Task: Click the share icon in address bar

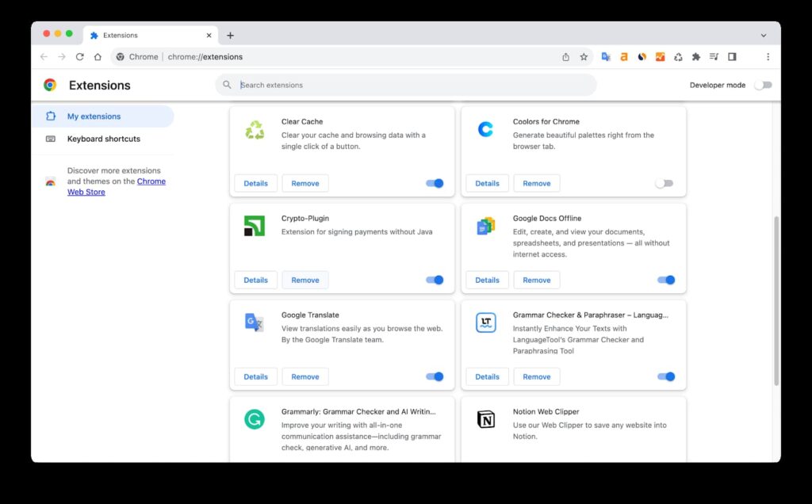Action: click(x=565, y=57)
